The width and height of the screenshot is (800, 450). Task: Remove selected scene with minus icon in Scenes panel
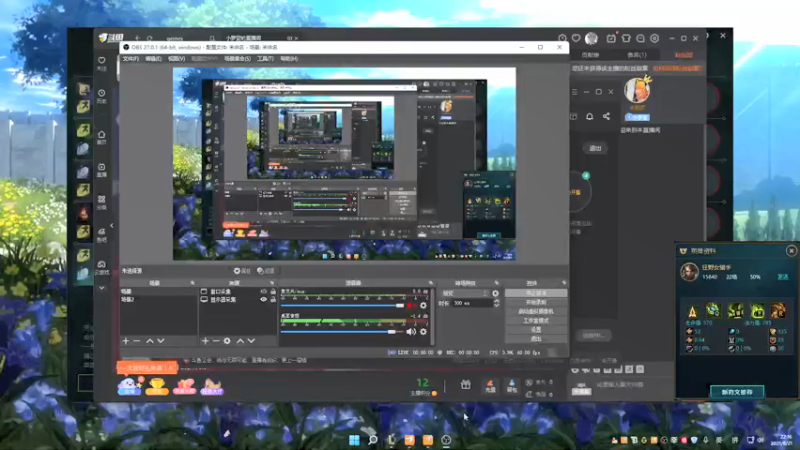pos(137,340)
